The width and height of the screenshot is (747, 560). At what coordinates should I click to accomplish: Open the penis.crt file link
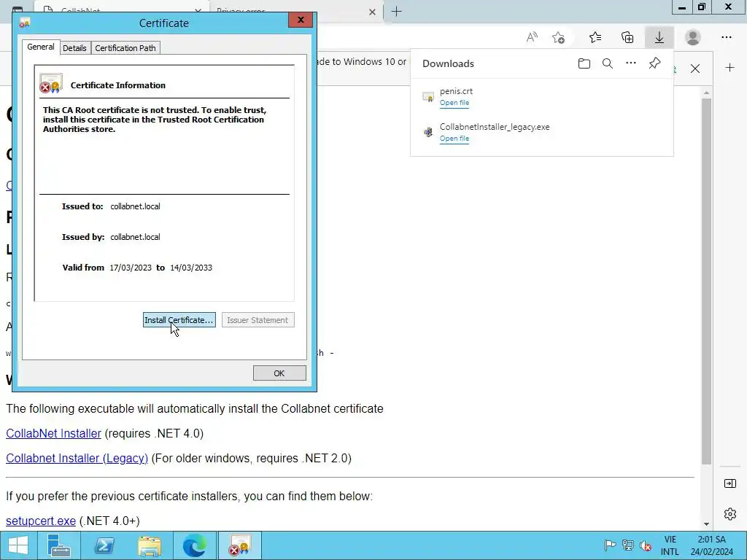[x=454, y=103]
